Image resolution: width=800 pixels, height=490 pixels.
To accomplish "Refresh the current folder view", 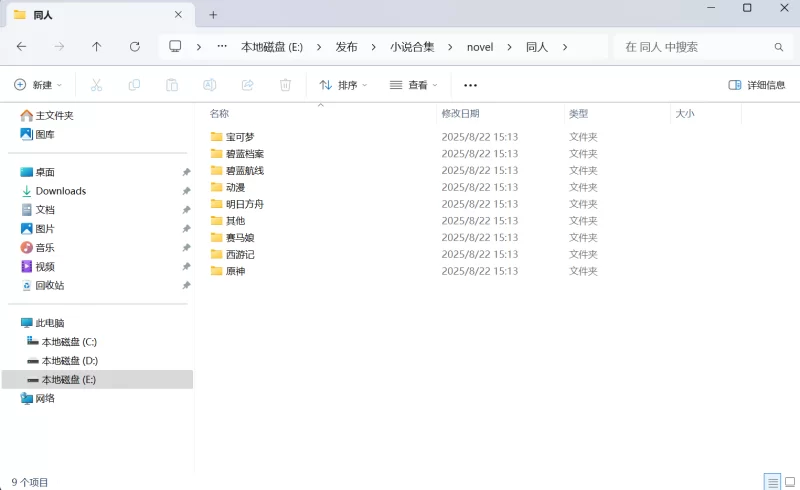I will (x=135, y=47).
